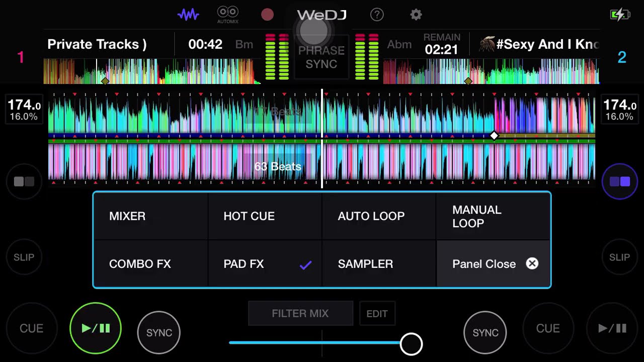Click the crossfader handle

tap(412, 344)
